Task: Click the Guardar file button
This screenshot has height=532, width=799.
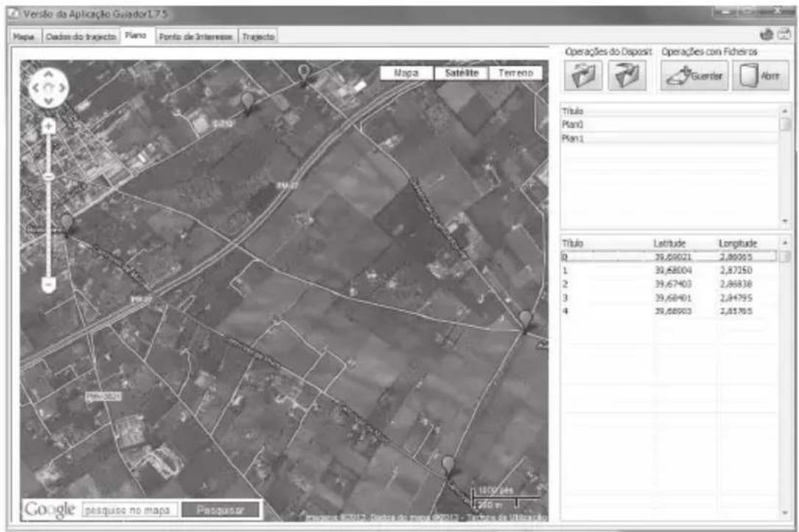Action: [694, 76]
